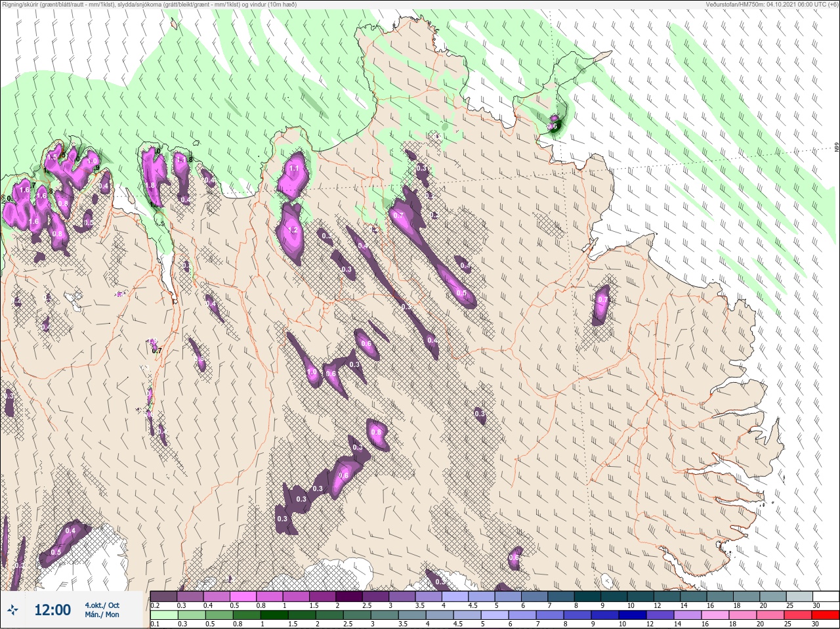This screenshot has height=629, width=840.
Task: Pick the lower legend swatch between 16 and 18
Action: tap(715, 615)
